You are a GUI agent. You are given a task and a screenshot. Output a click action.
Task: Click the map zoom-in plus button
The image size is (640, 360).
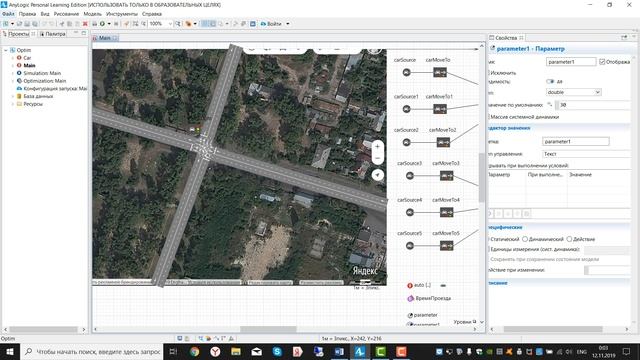(x=378, y=146)
